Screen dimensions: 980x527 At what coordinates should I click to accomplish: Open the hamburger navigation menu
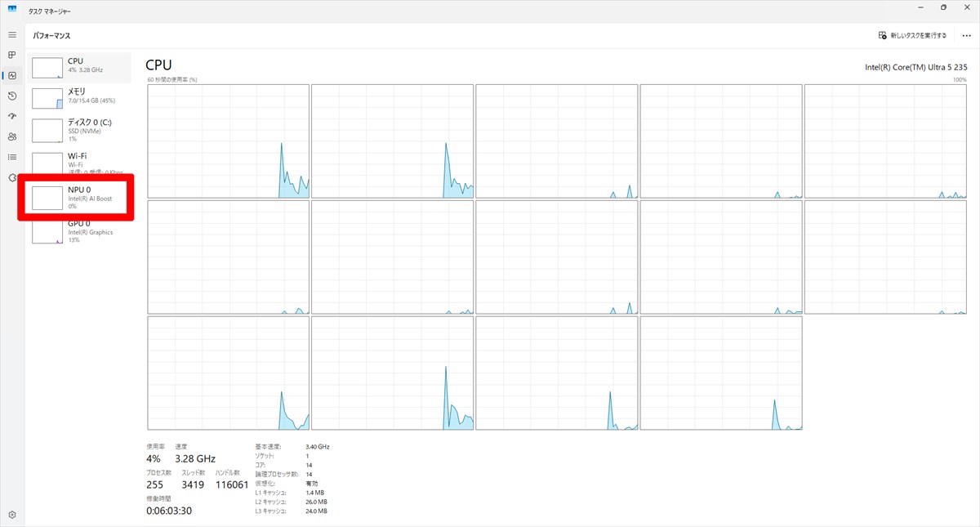12,35
